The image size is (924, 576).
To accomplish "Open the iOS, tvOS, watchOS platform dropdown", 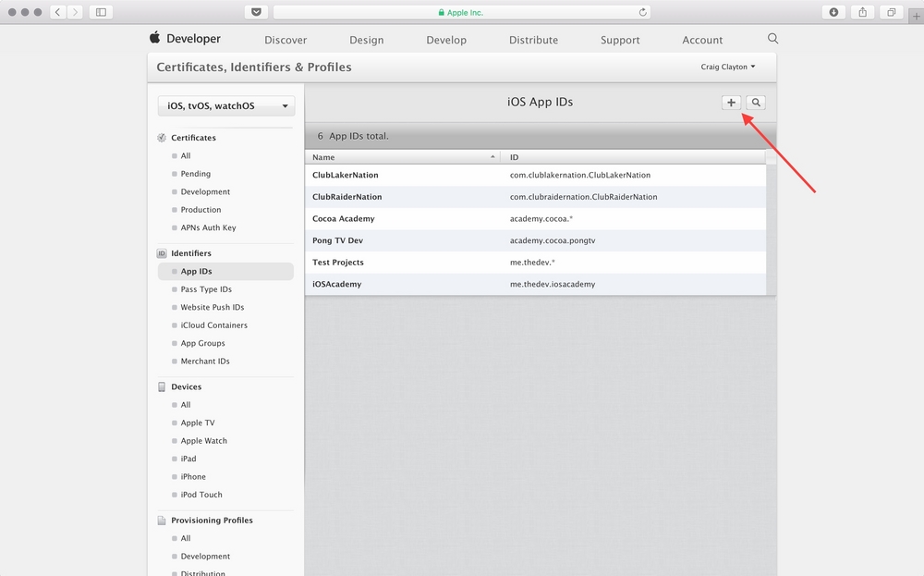I will [226, 106].
